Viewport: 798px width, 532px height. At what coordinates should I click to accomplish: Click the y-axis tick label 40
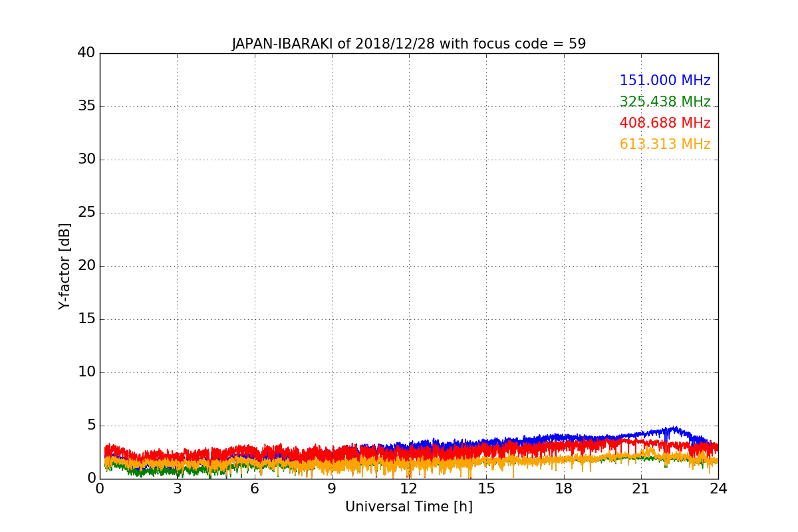click(86, 53)
